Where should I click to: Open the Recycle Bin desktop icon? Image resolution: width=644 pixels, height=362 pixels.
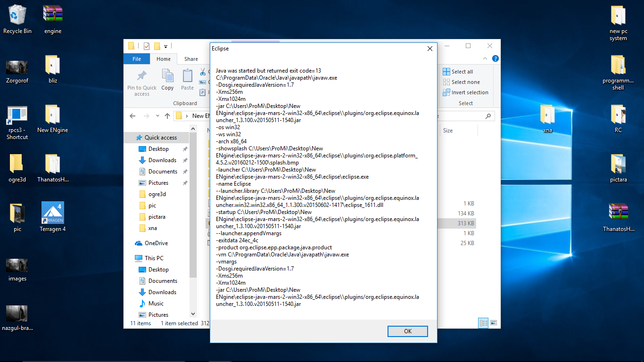[17, 19]
